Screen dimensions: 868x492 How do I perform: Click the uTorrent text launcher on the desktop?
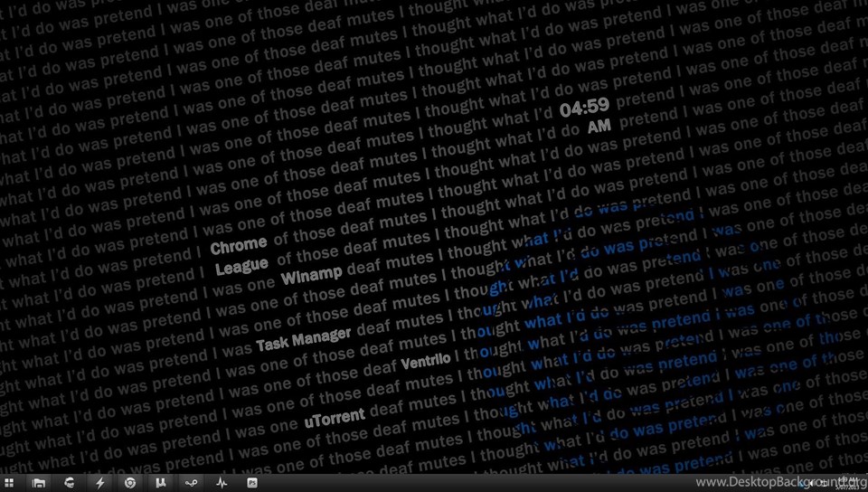click(335, 419)
